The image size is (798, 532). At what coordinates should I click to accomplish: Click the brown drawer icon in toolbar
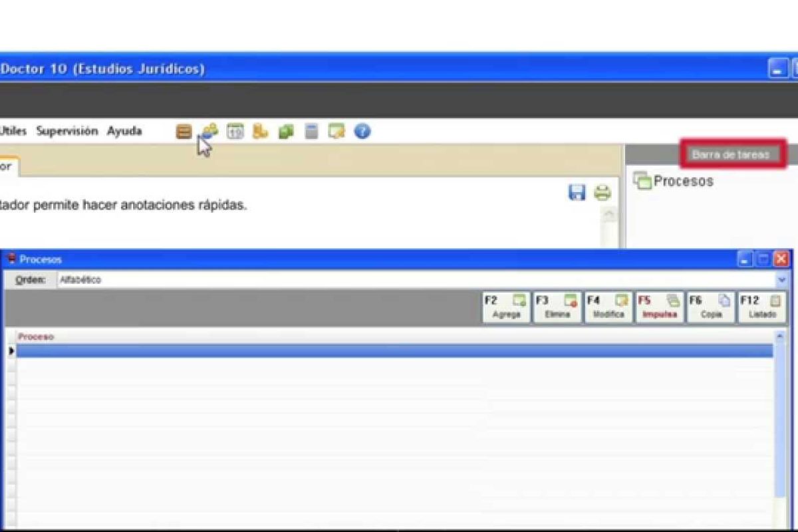pyautogui.click(x=184, y=132)
